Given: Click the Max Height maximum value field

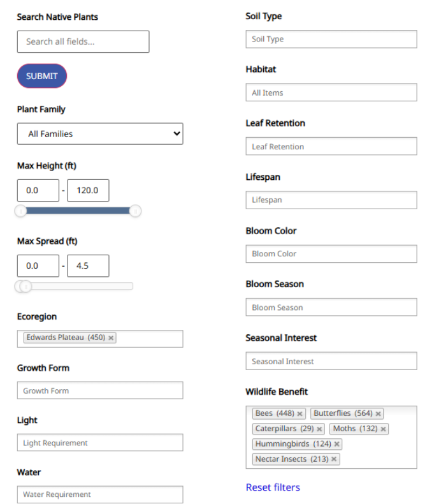Looking at the screenshot, I should pyautogui.click(x=88, y=190).
